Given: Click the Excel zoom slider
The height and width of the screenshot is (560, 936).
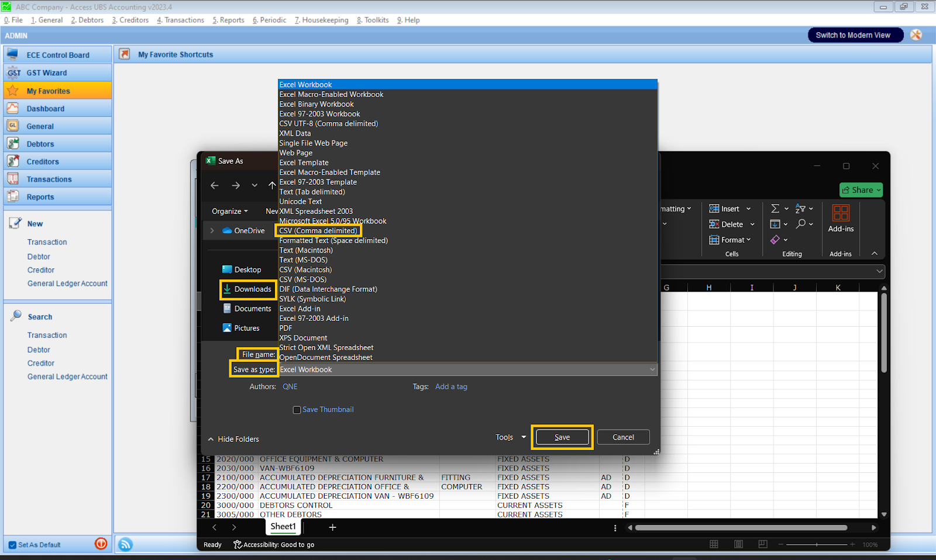Looking at the screenshot, I should tap(817, 544).
